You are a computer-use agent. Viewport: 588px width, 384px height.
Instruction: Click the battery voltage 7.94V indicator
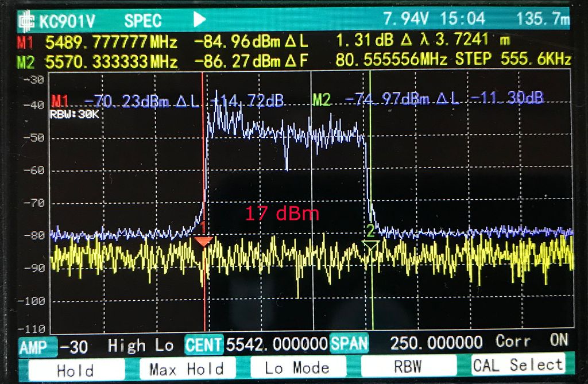click(x=405, y=19)
